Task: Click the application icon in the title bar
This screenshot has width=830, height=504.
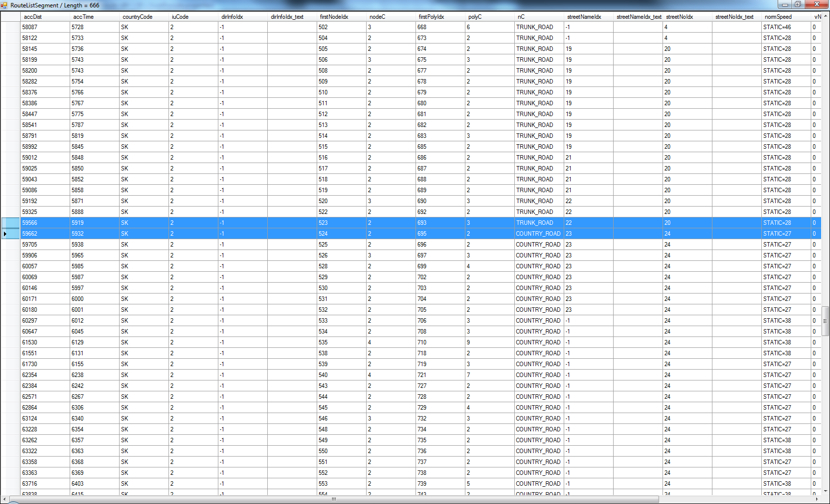Action: coord(4,5)
